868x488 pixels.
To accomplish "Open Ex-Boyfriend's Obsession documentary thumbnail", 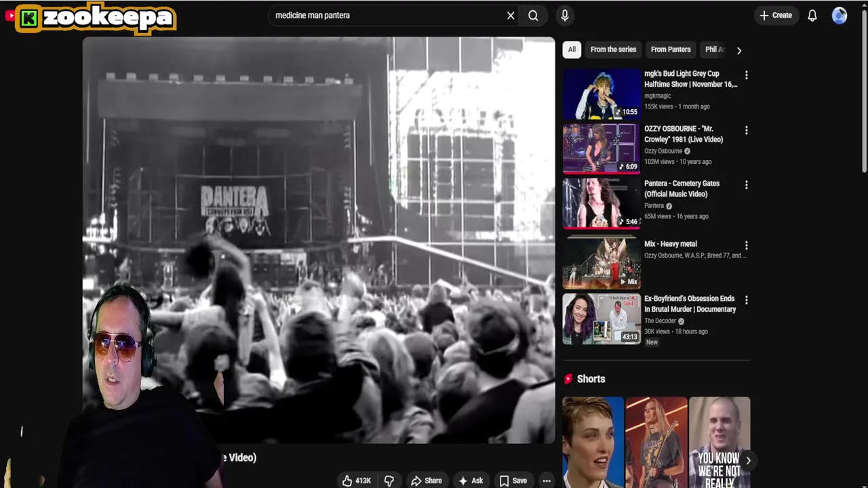I will [601, 319].
